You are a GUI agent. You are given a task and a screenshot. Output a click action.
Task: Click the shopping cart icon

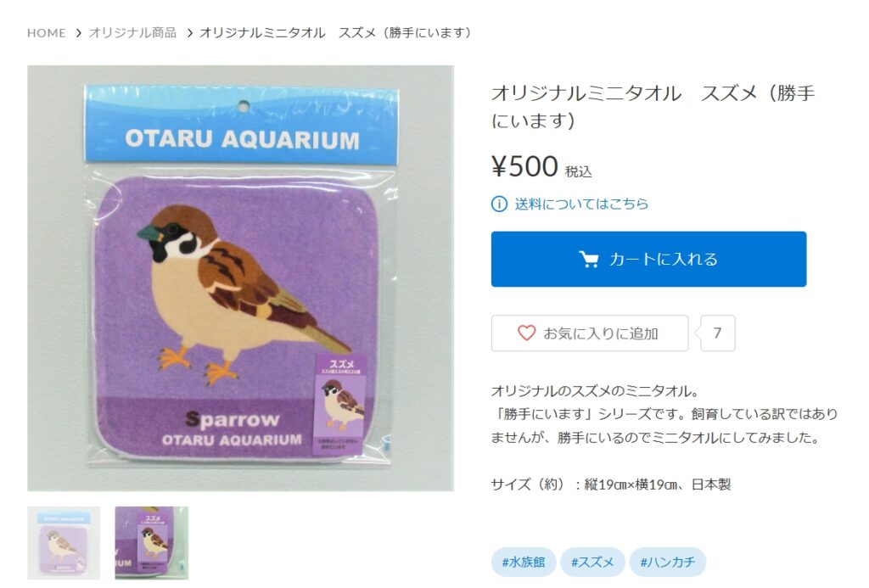(x=589, y=260)
